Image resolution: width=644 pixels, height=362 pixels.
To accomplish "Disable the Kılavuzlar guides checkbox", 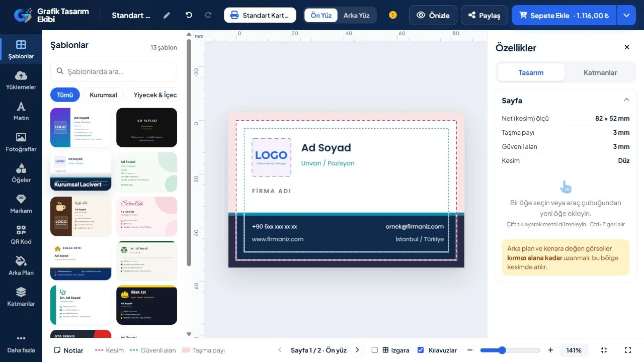I will click(421, 350).
